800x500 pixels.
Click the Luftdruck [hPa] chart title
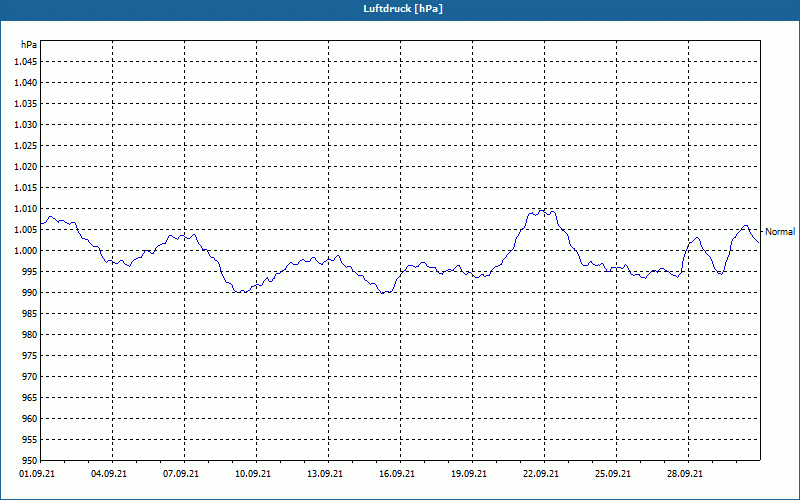coord(403,9)
